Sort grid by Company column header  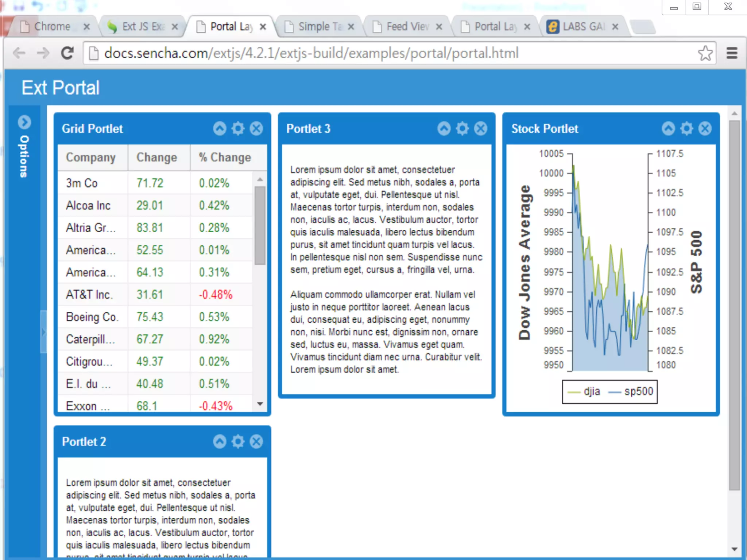pyautogui.click(x=91, y=157)
